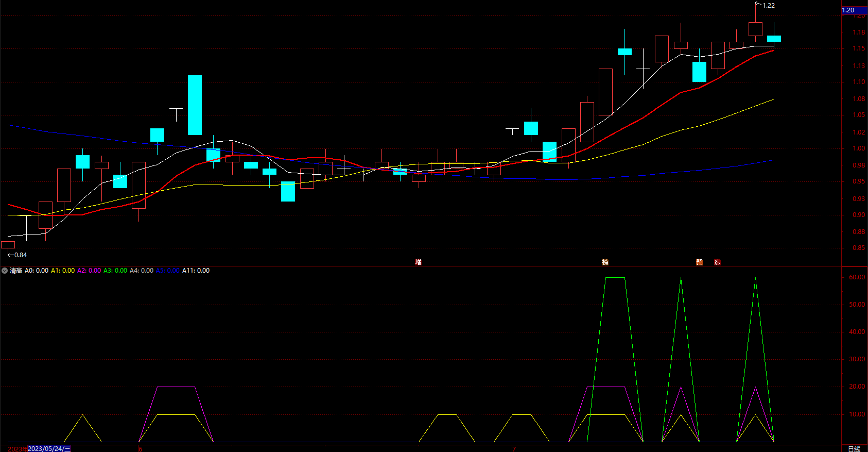Viewport: 868px width, 452px height.
Task: Click the 2023/05/24/三 date label
Action: (49, 449)
